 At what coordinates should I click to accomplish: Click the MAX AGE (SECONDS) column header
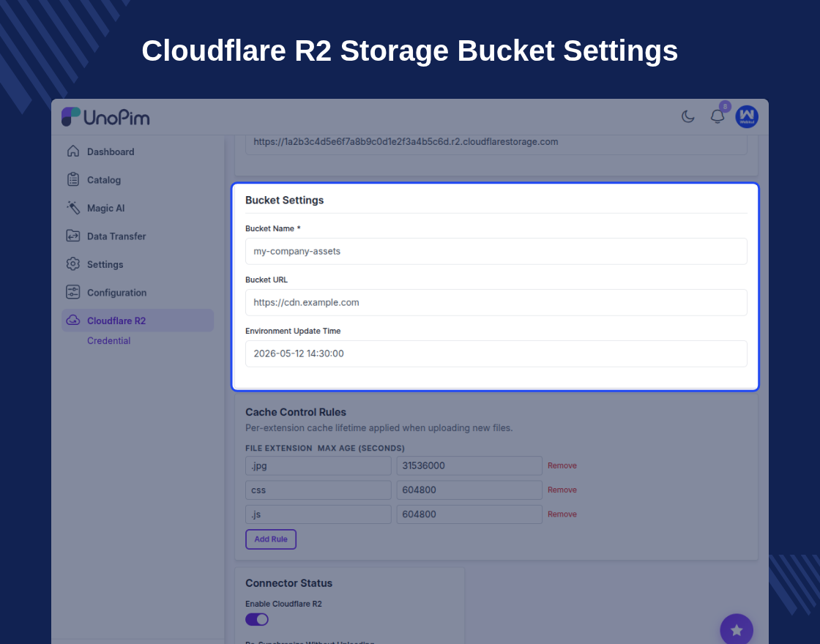(x=362, y=449)
